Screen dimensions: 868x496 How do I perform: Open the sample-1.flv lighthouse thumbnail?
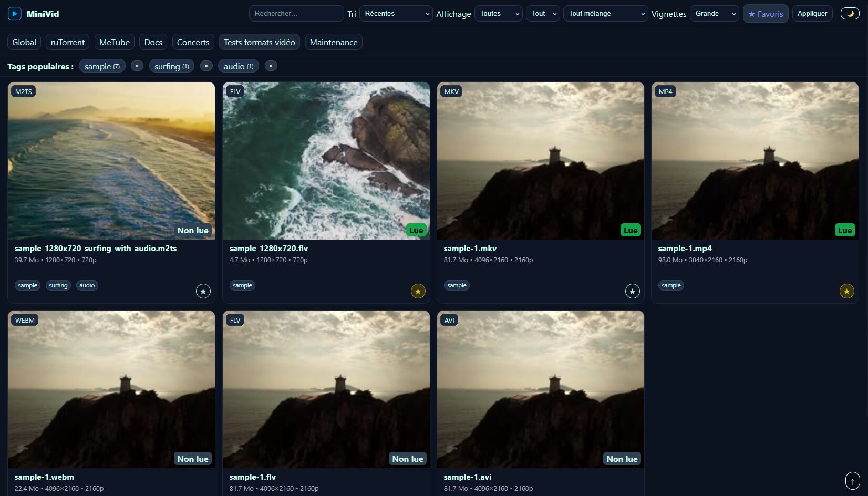[326, 389]
